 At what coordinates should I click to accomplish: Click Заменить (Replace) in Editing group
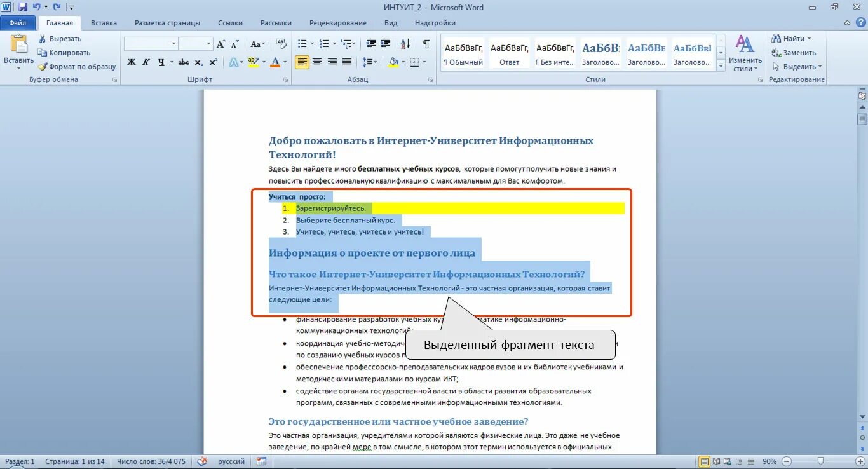(794, 53)
